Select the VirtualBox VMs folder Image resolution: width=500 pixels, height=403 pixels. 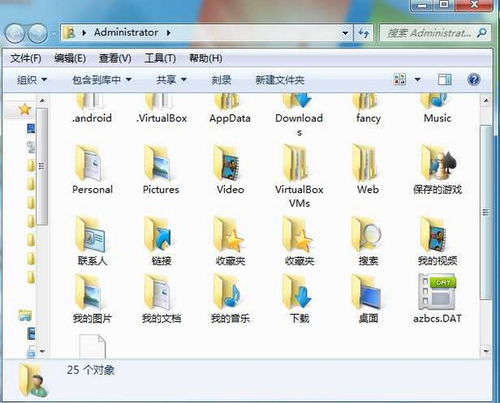click(x=299, y=176)
